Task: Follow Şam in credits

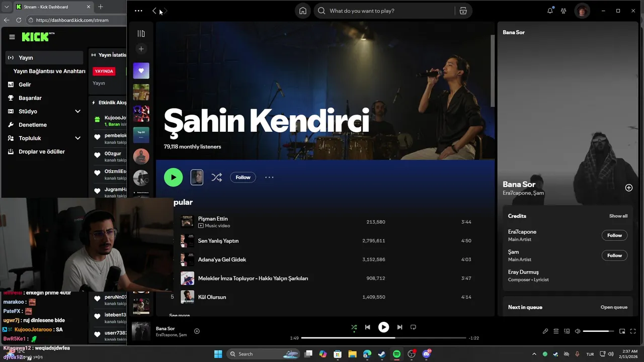Action: pyautogui.click(x=614, y=255)
